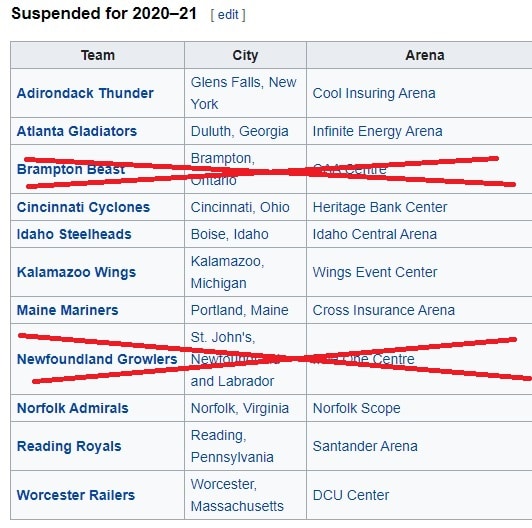Open the Boise, Idaho city link
Image resolution: width=532 pixels, height=528 pixels.
tap(230, 234)
